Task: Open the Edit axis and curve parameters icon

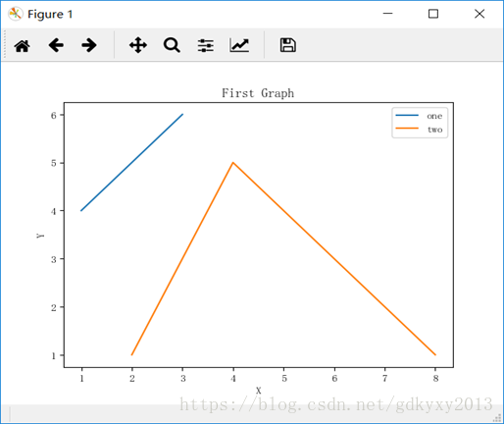Action: coord(239,45)
